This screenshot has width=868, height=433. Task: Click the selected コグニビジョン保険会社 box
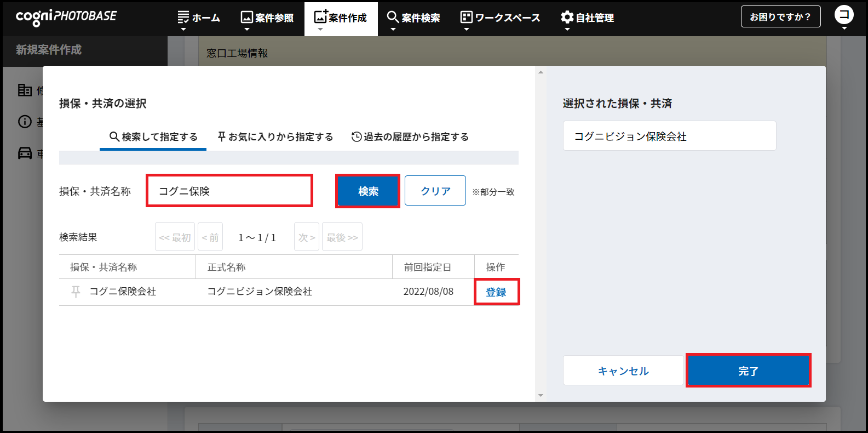[669, 136]
